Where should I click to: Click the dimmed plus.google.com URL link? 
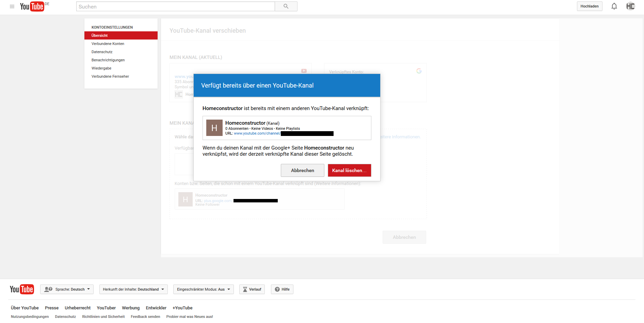218,201
